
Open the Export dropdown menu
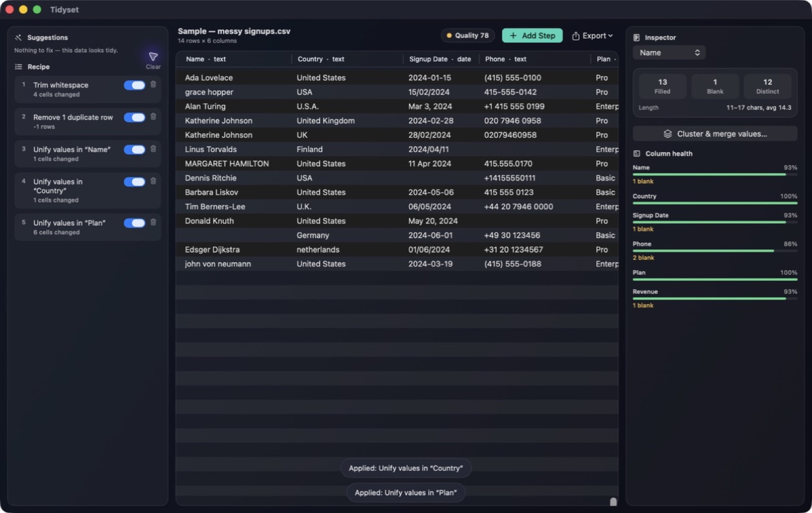(x=592, y=36)
